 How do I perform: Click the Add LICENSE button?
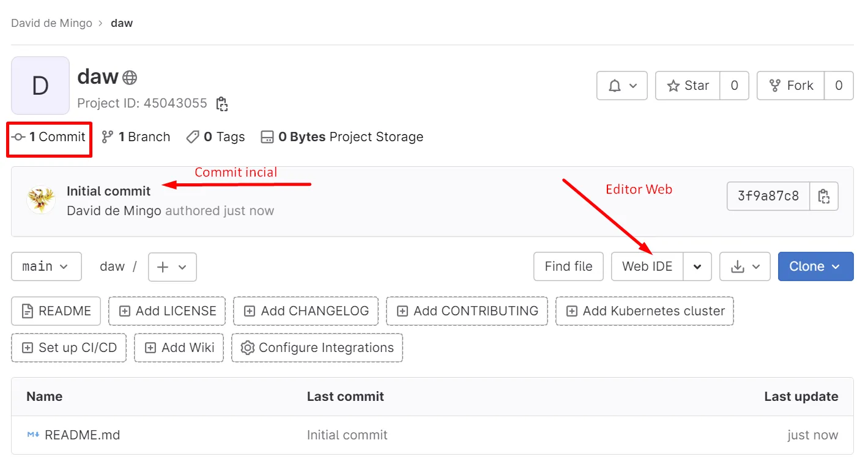point(167,311)
